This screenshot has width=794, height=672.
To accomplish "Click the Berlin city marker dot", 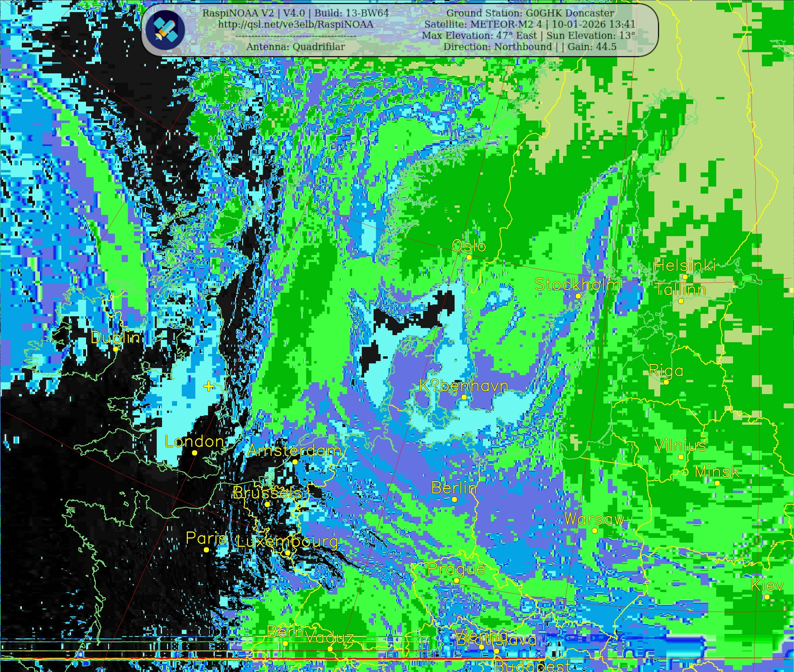I will (x=454, y=499).
